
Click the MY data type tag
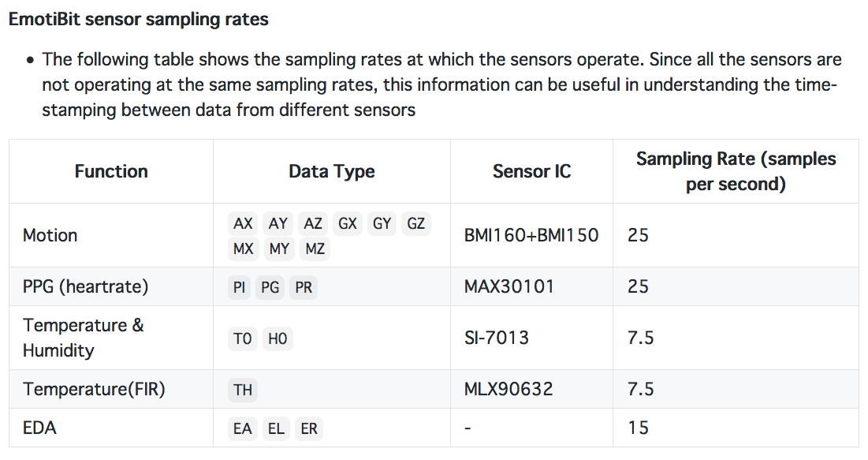point(279,249)
